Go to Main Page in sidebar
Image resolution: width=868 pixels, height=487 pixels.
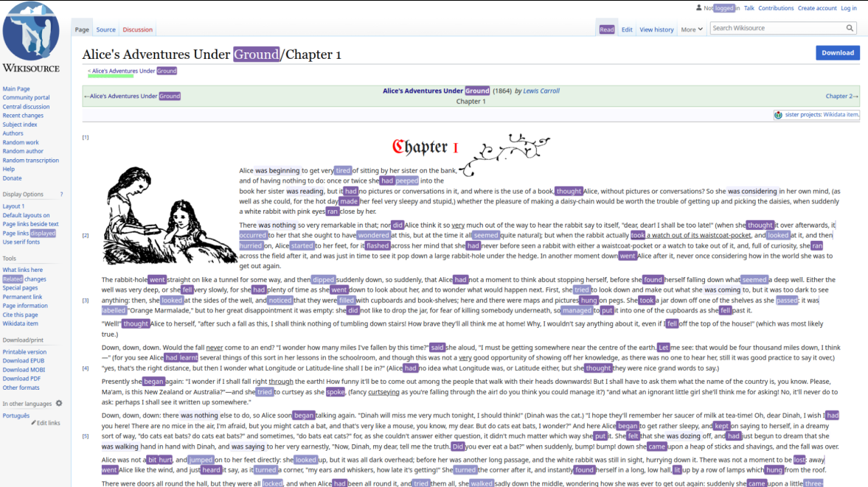coord(16,88)
